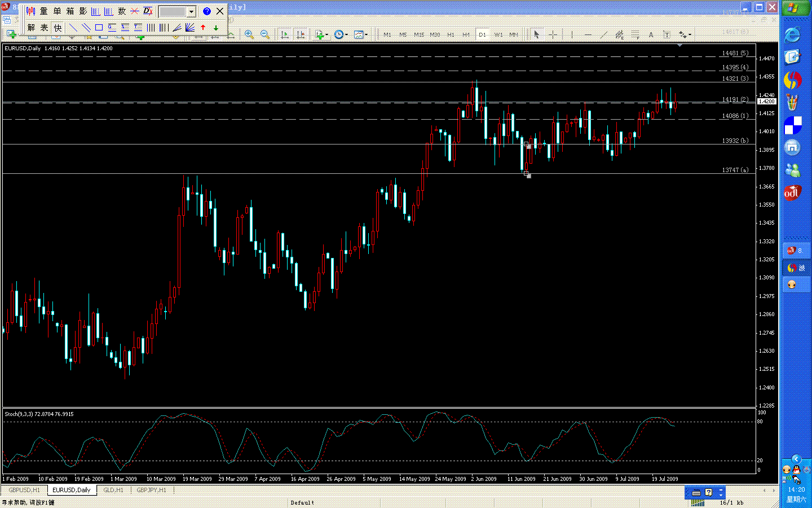812x508 pixels.
Task: Select the vertical line tool
Action: click(x=572, y=34)
